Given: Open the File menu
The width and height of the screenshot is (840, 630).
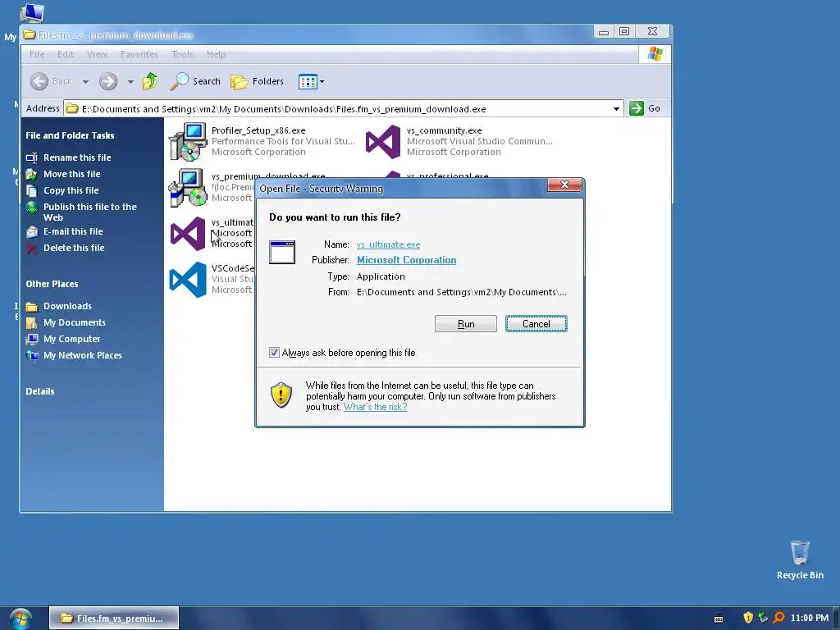Looking at the screenshot, I should click(x=37, y=54).
